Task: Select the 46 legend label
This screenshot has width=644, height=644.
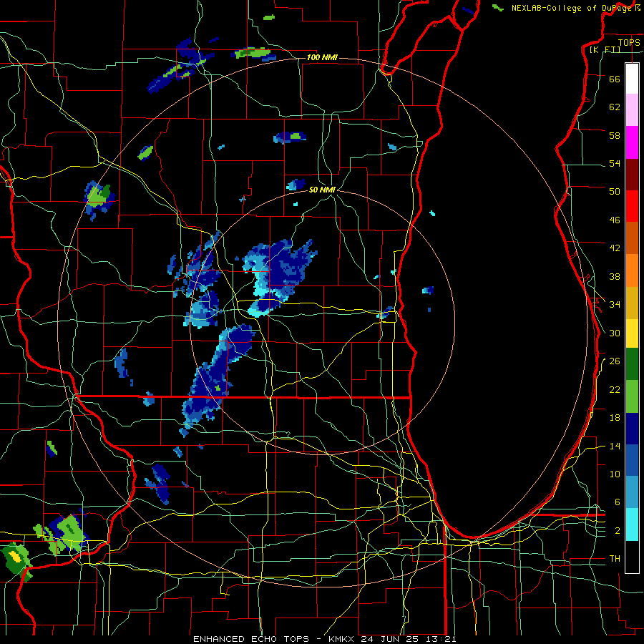Action: (615, 220)
